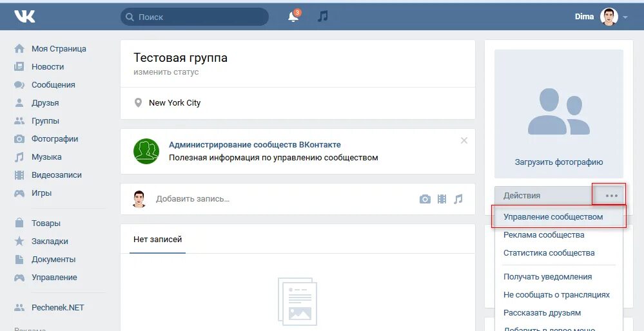Open Друзья in sidebar

45,103
